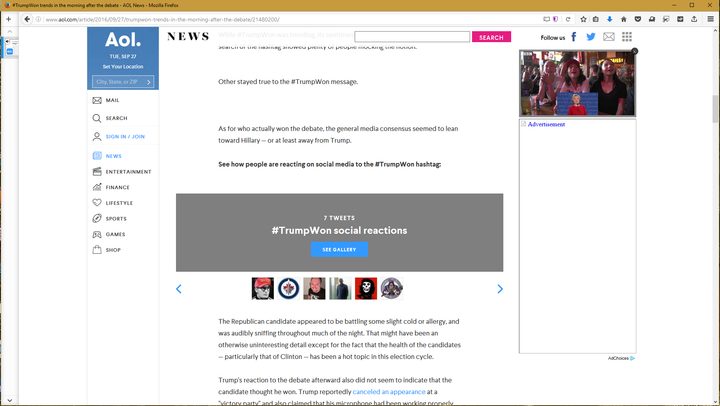
Task: Click the finance chart icon
Action: click(x=97, y=187)
